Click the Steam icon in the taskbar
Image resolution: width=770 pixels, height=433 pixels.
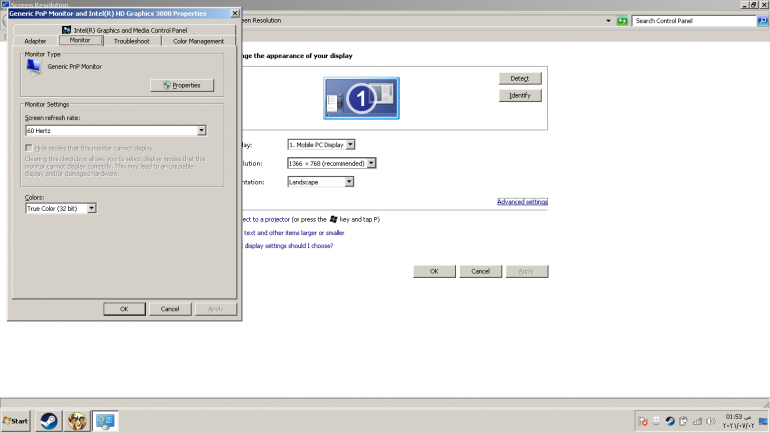[x=47, y=421]
